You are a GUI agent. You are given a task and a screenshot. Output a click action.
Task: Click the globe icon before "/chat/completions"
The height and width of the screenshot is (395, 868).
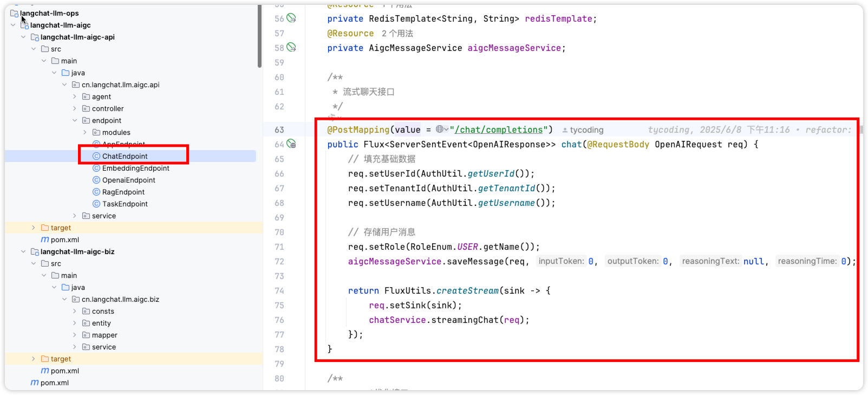click(x=440, y=129)
